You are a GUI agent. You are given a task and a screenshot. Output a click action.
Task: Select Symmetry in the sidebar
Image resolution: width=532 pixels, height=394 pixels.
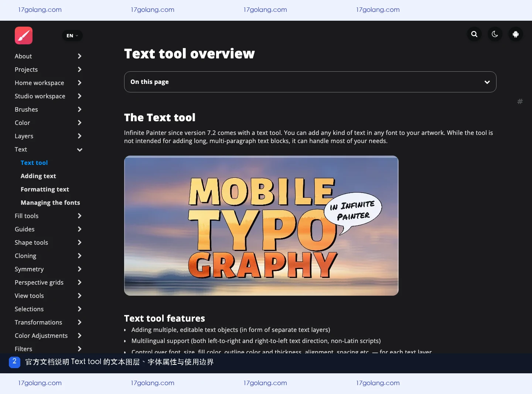pyautogui.click(x=29, y=269)
